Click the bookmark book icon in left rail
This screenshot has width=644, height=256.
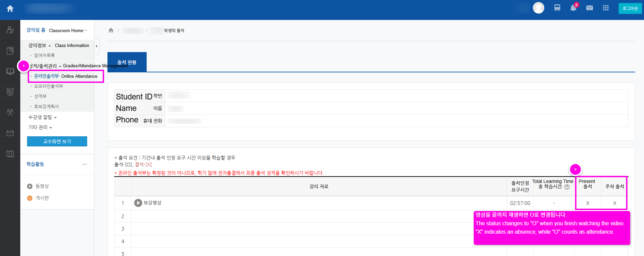pos(10,51)
